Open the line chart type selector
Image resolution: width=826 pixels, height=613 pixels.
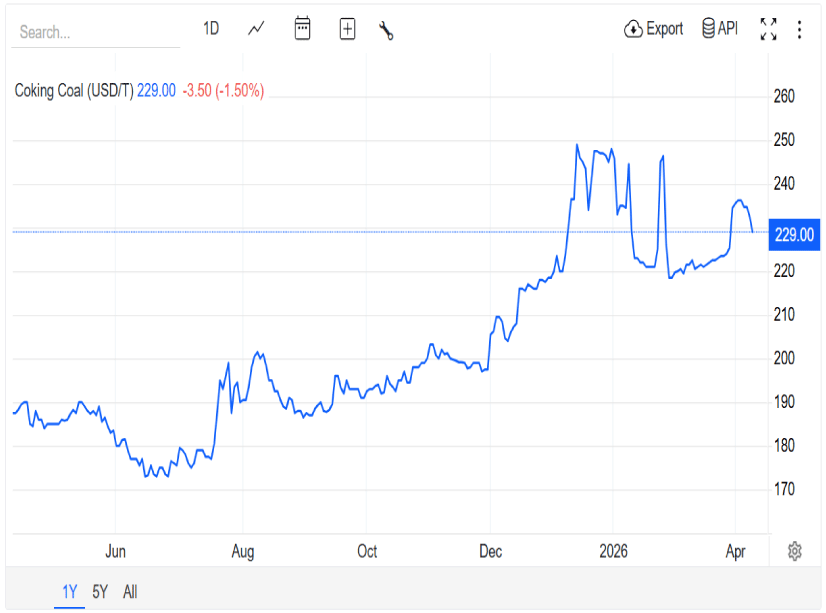(x=257, y=29)
